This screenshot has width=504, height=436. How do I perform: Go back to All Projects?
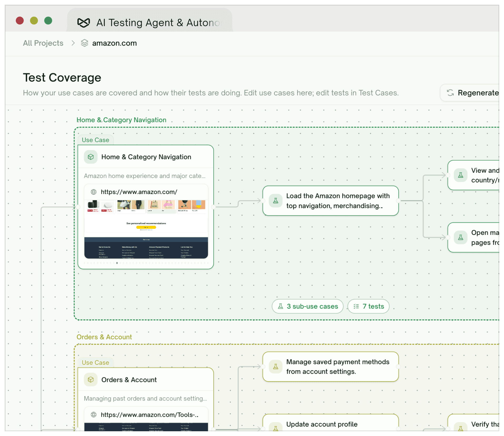tap(43, 43)
